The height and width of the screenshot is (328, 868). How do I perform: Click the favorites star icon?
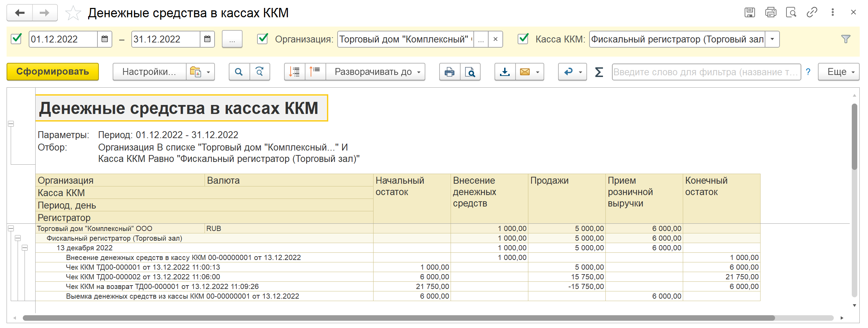(73, 13)
